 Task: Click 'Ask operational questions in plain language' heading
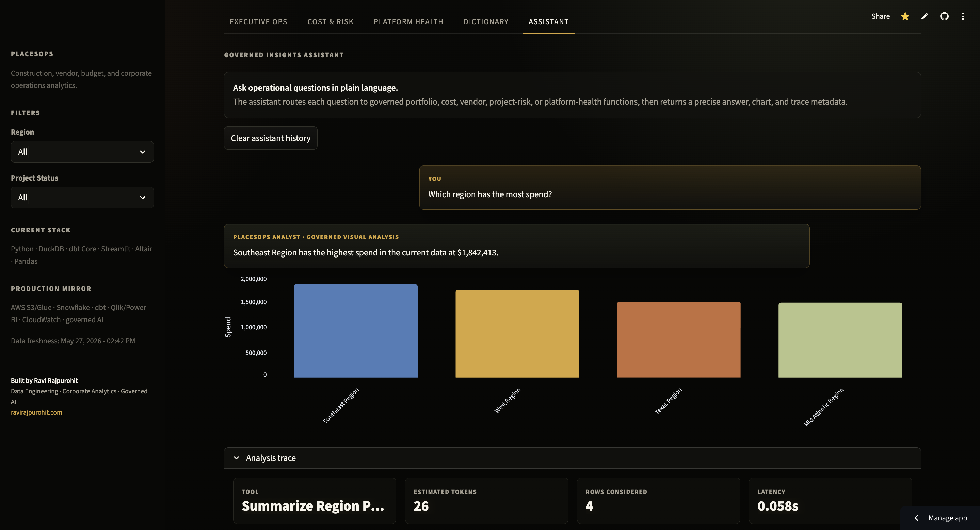click(316, 88)
